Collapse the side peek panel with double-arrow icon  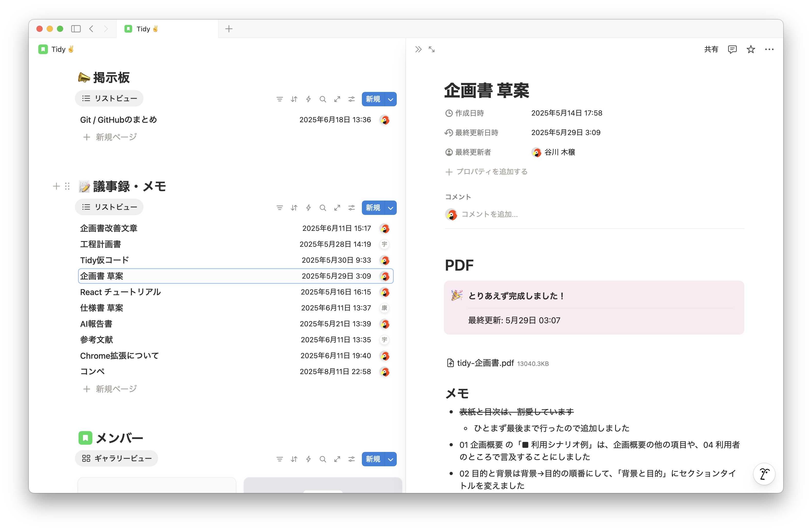click(418, 49)
